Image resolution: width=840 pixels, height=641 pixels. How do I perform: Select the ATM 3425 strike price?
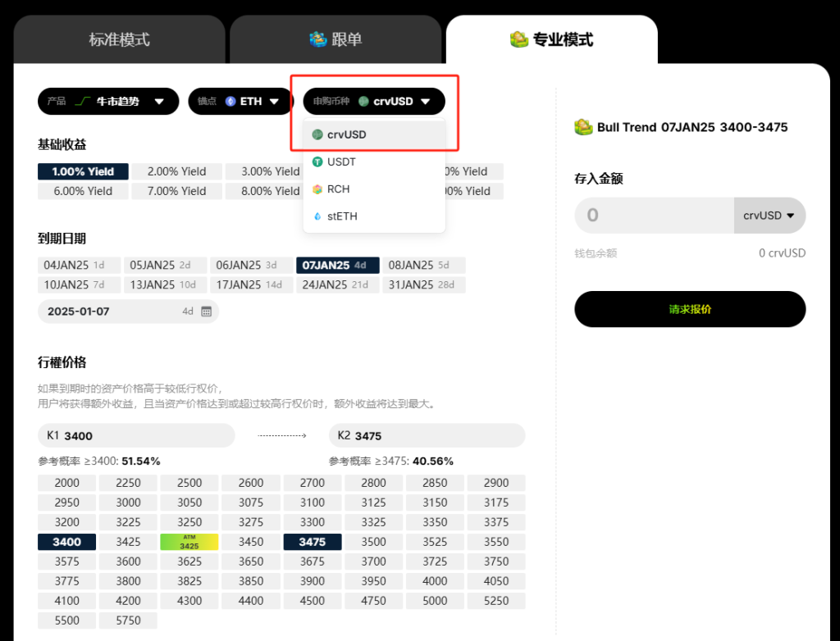pyautogui.click(x=189, y=542)
